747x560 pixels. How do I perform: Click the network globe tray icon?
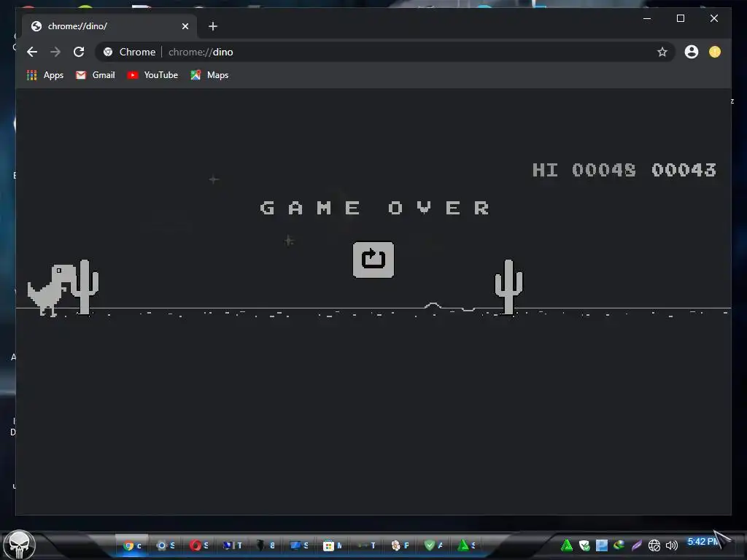point(654,545)
